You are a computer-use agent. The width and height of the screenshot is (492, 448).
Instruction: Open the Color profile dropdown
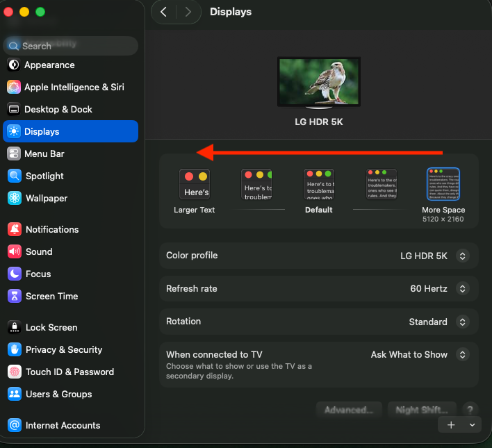(x=462, y=256)
